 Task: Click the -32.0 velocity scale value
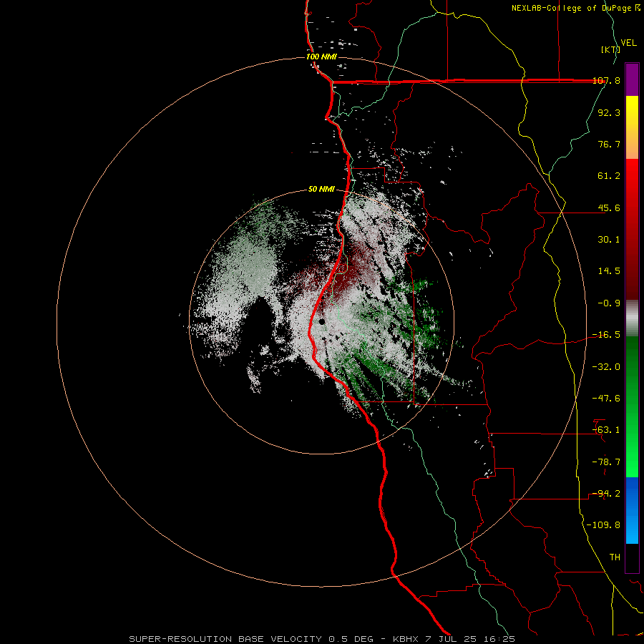607,367
